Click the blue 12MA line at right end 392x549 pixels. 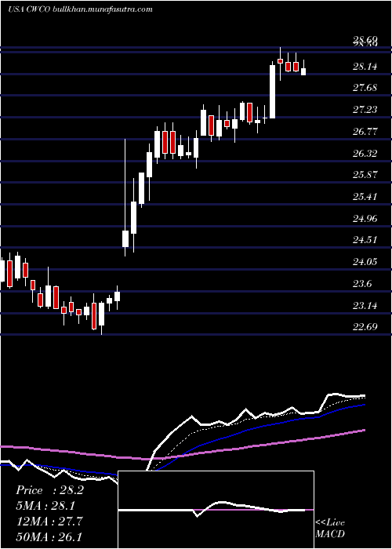tap(362, 405)
